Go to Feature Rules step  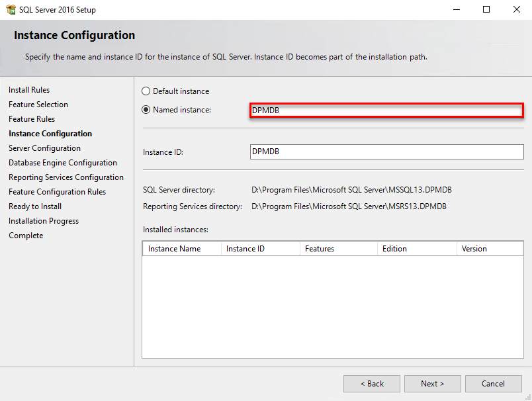[32, 119]
